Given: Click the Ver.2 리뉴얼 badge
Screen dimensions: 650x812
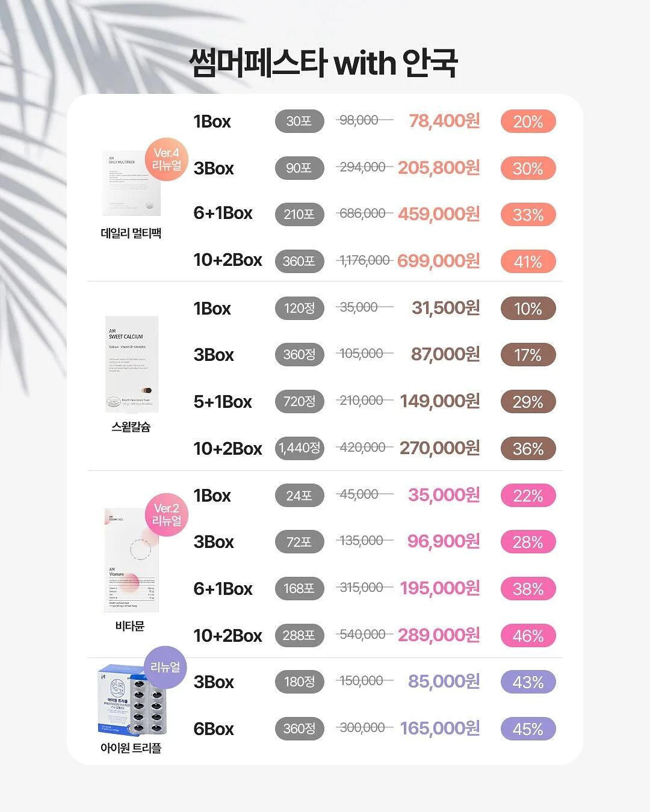Looking at the screenshot, I should click(x=167, y=515).
